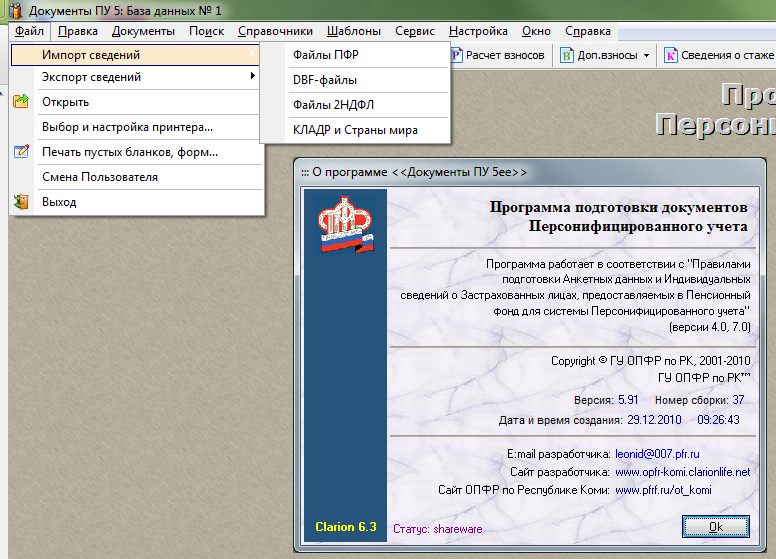Click the Сведения о стаже toolbar icon
Screen dimensions: 776x559
[671, 55]
